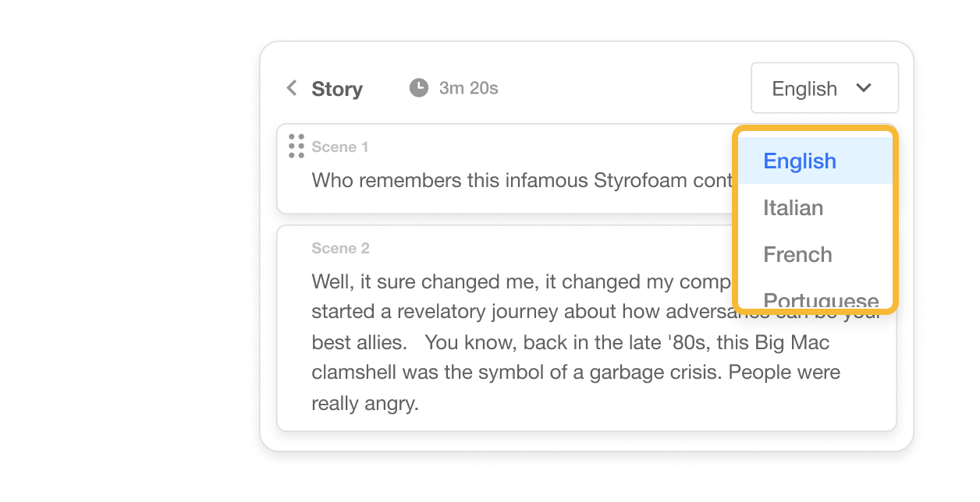
Task: Click the back chevron next to Story
Action: coord(292,88)
